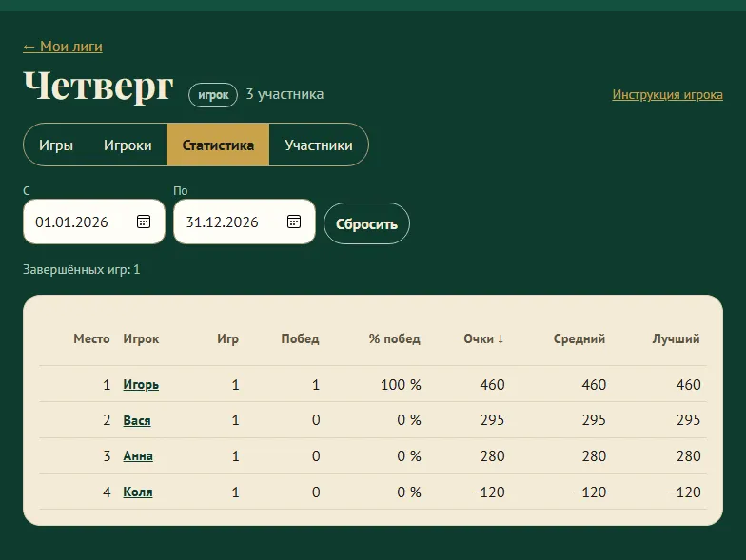This screenshot has height=560, width=746.
Task: Sort by 'Место' column header
Action: click(x=91, y=338)
